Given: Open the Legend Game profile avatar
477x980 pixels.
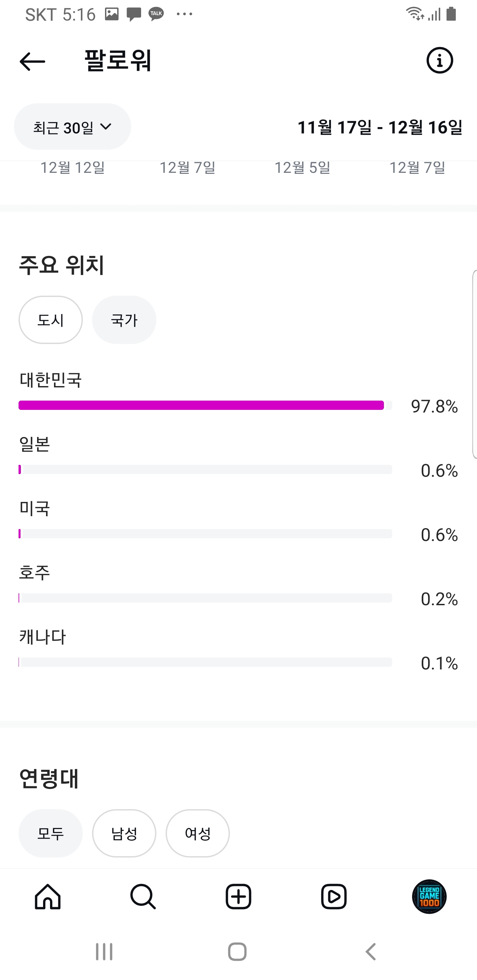Looking at the screenshot, I should 429,896.
